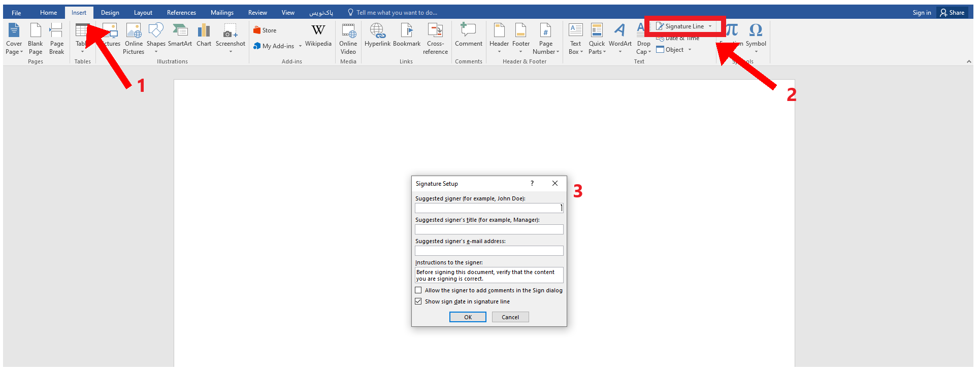
Task: Uncheck Show sign date in signature line
Action: [x=418, y=301]
